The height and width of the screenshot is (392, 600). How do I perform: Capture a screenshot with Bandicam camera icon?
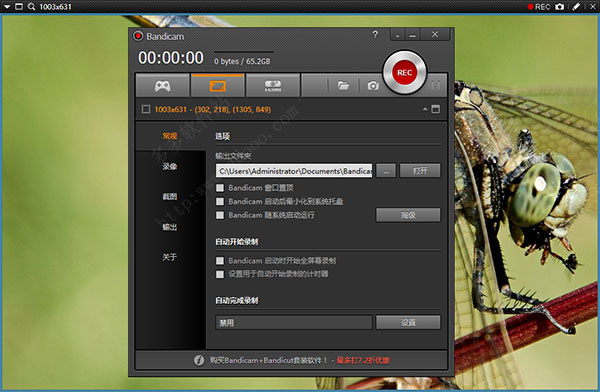373,85
